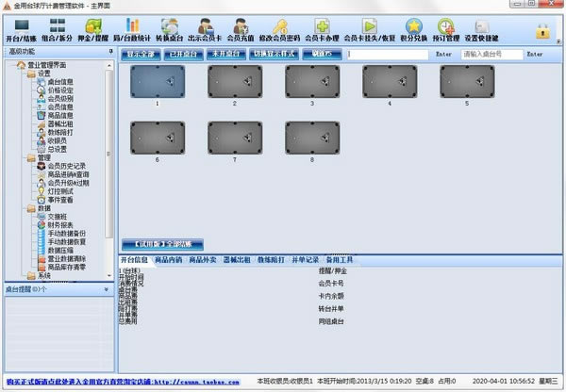Open 局/台数统计 statistics icon
The height and width of the screenshot is (392, 566).
(132, 28)
